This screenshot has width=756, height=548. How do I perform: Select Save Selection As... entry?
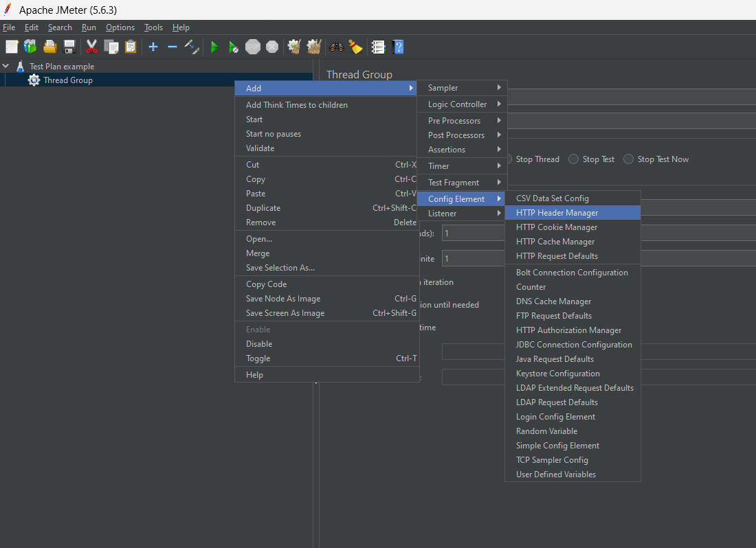[326, 267]
